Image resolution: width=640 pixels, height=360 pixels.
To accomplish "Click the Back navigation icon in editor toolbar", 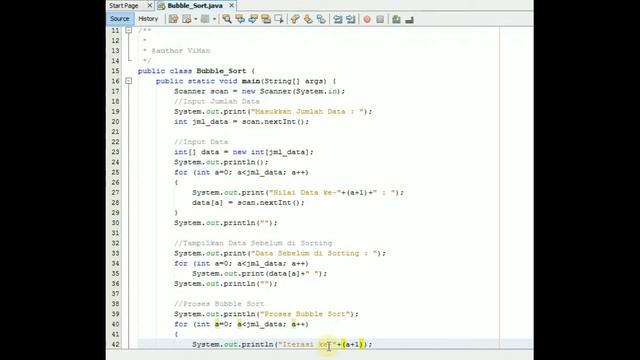I will tap(187, 19).
